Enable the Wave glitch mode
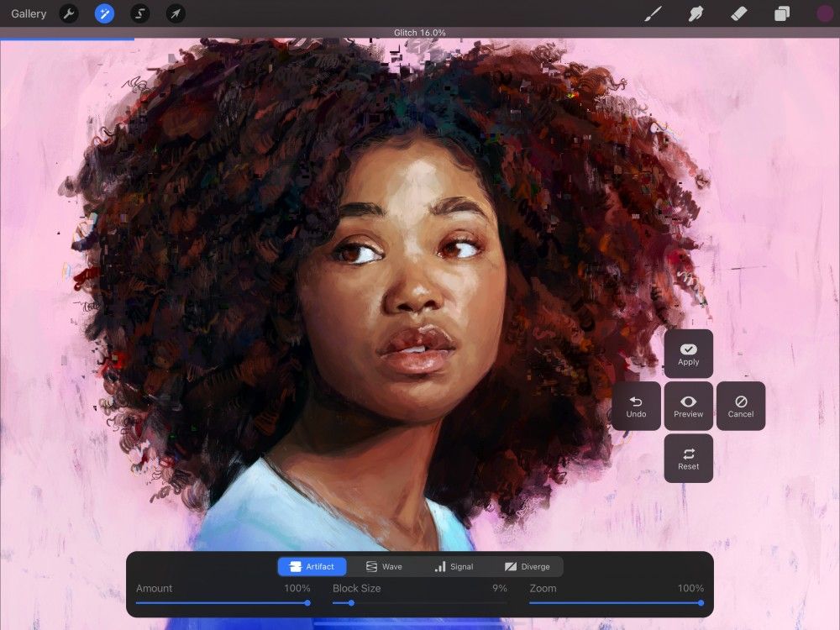The height and width of the screenshot is (630, 840). (386, 566)
